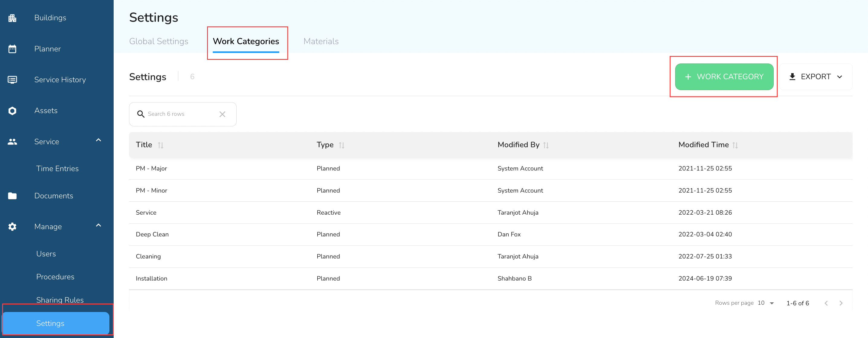The width and height of the screenshot is (868, 338).
Task: Click the 2022-03-21 08:26 timestamp
Action: pyautogui.click(x=705, y=213)
